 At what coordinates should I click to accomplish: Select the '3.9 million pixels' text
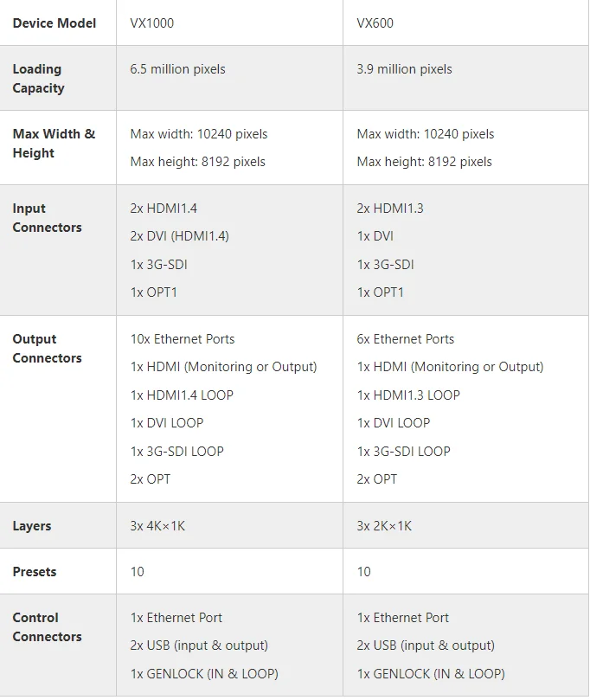pyautogui.click(x=404, y=69)
